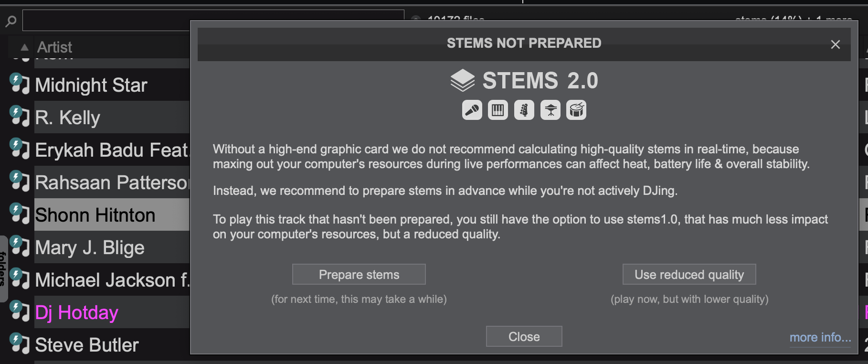Open the more info link
Image resolution: width=868 pixels, height=364 pixels.
click(820, 337)
